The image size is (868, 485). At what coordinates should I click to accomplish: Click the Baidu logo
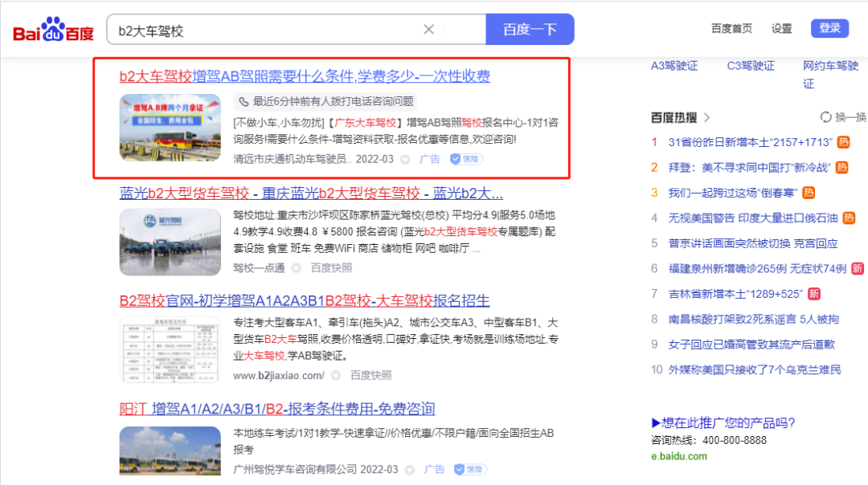(54, 30)
